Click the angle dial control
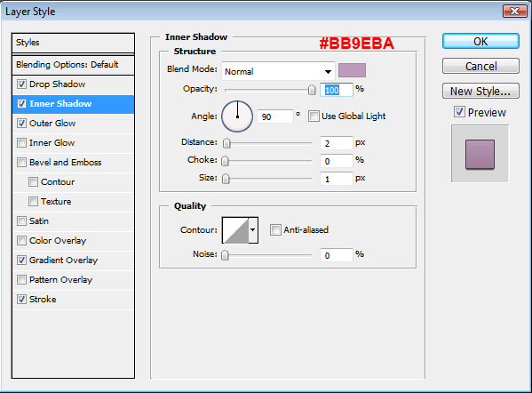Viewport: 532px width, 393px height. click(237, 116)
